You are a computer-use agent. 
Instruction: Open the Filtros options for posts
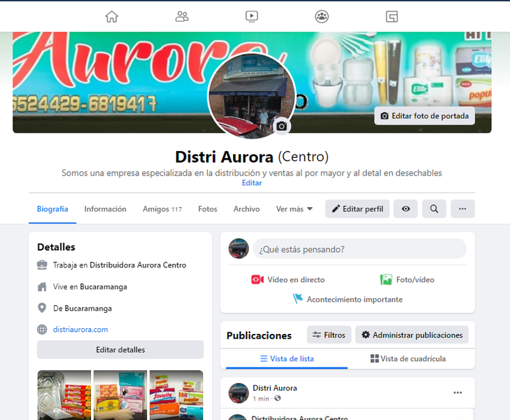pyautogui.click(x=329, y=335)
